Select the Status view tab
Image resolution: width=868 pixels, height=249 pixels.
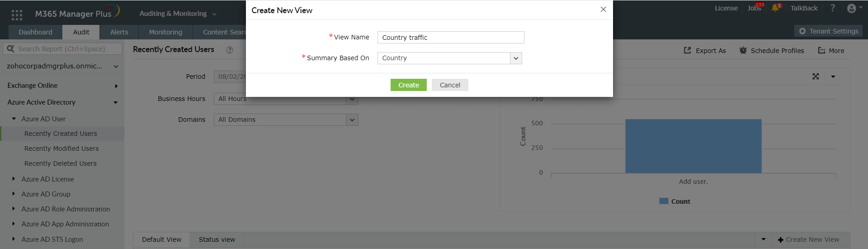tap(217, 239)
